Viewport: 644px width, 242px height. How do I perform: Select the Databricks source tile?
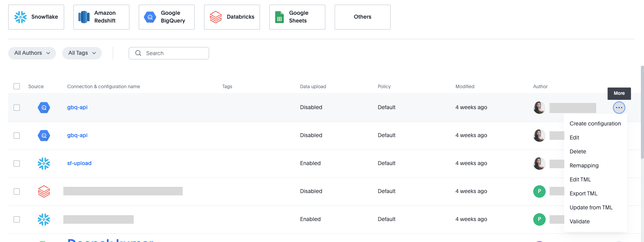pos(232,17)
